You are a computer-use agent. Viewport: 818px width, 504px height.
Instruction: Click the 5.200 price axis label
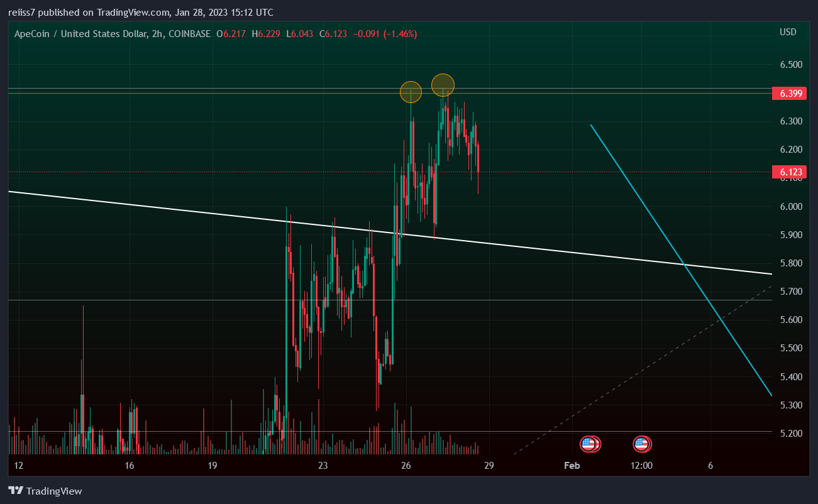tap(790, 434)
